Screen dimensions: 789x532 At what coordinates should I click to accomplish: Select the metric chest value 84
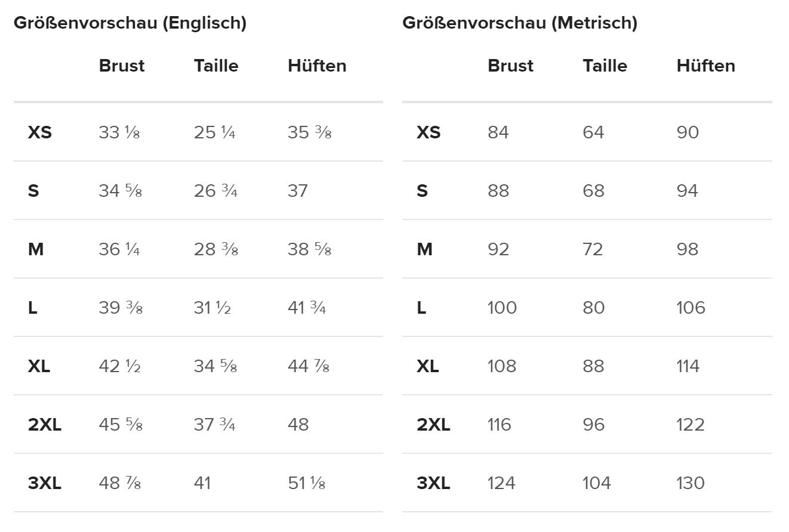[498, 132]
